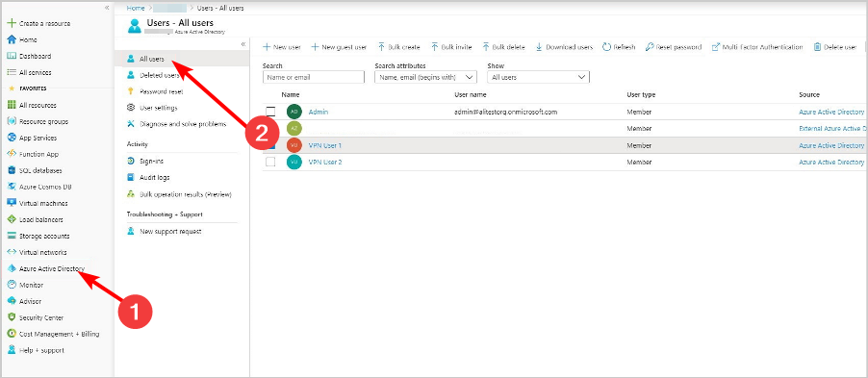
Task: Open Password reset menu item
Action: 162,91
